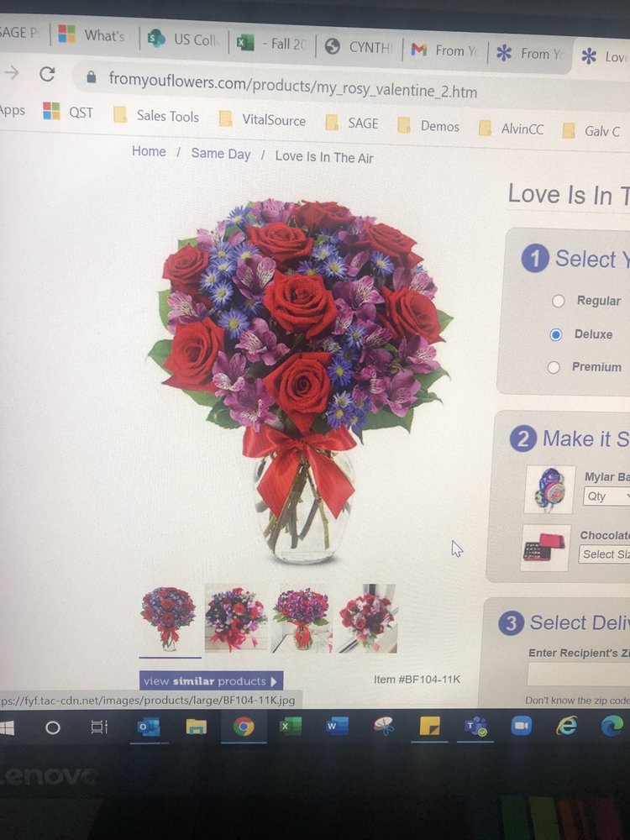Screen dimensions: 630x840
Task: Open Outlook from the taskbar
Action: (x=149, y=727)
